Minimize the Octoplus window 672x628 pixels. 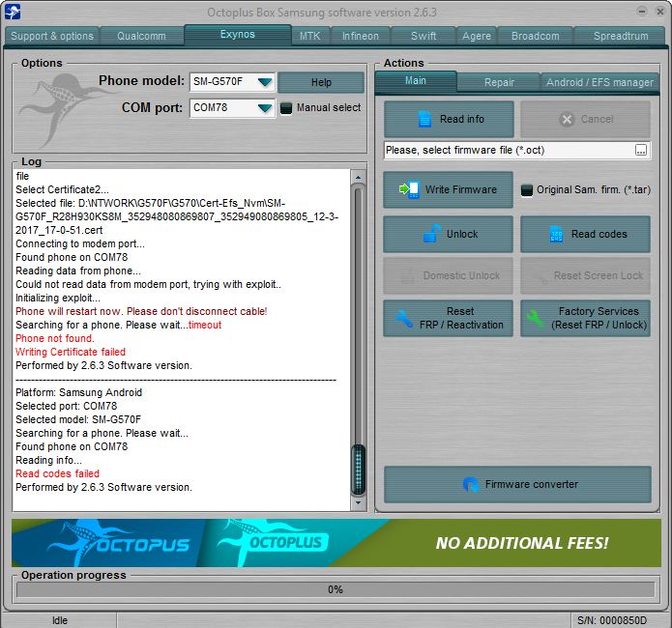point(642,12)
